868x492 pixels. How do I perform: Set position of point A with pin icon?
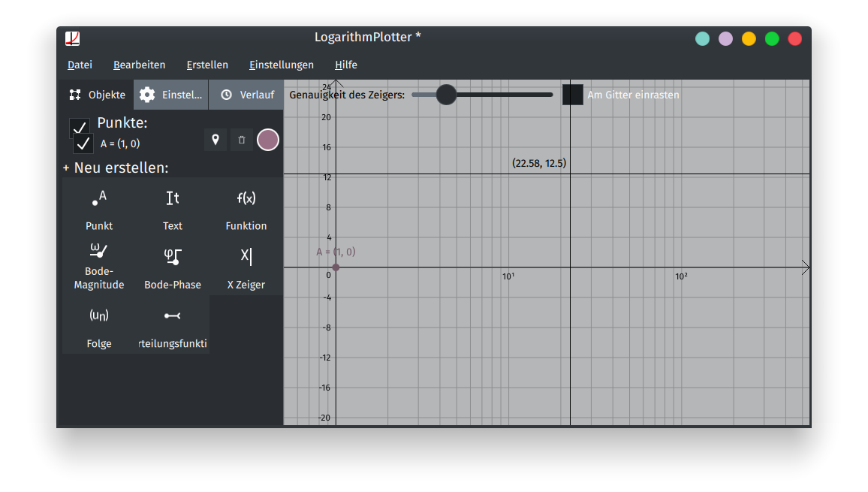tap(215, 140)
